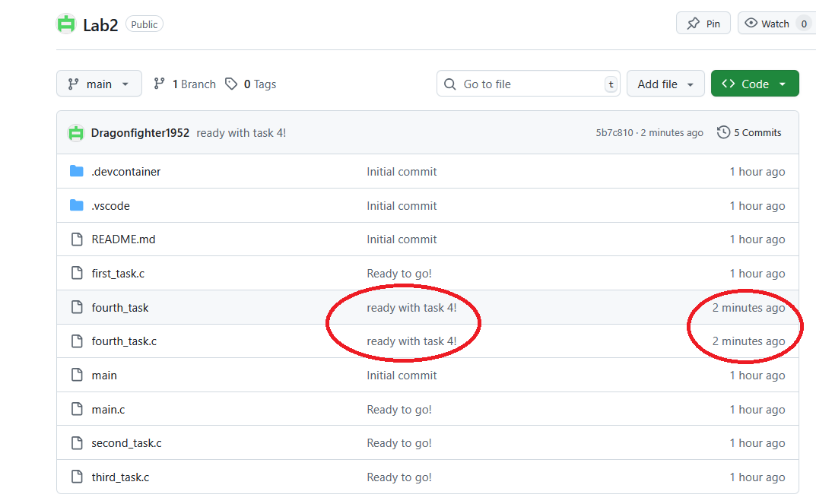Click the Go to file search field

tap(529, 84)
